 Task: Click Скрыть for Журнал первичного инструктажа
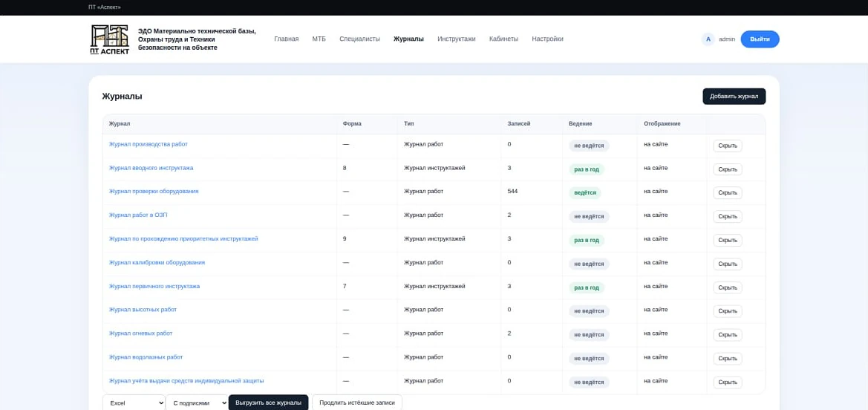coord(728,287)
